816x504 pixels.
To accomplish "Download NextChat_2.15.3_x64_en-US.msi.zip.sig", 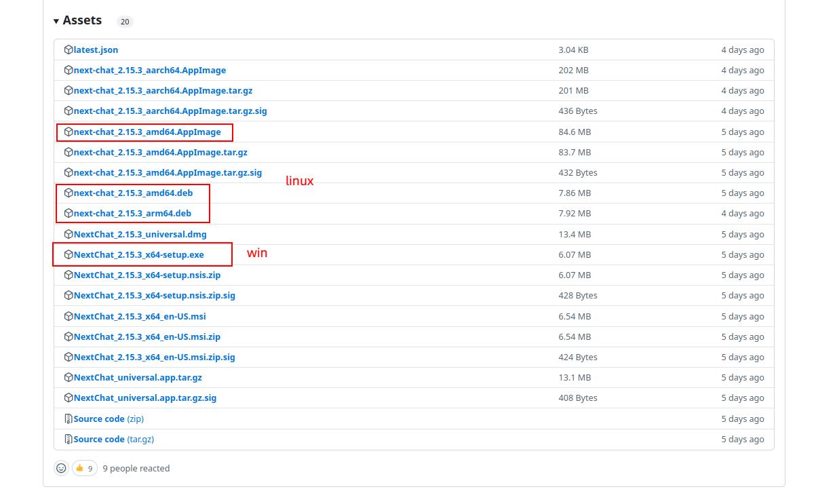I will pyautogui.click(x=155, y=357).
